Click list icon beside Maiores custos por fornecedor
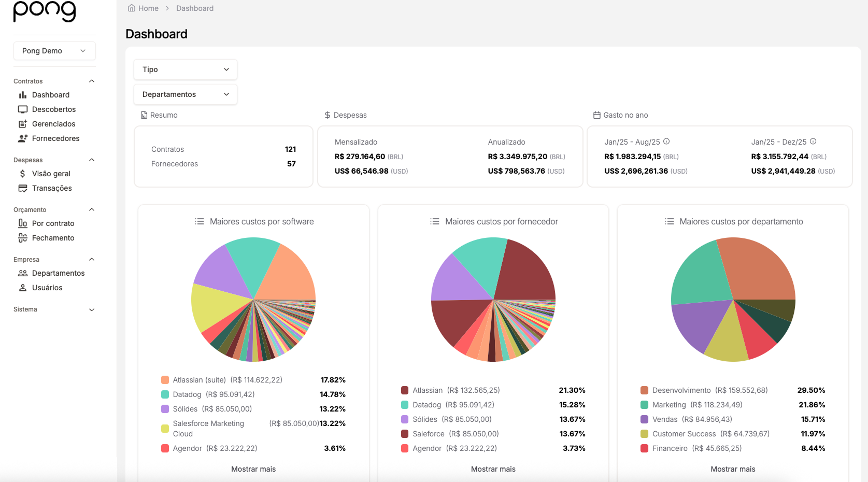 click(435, 221)
